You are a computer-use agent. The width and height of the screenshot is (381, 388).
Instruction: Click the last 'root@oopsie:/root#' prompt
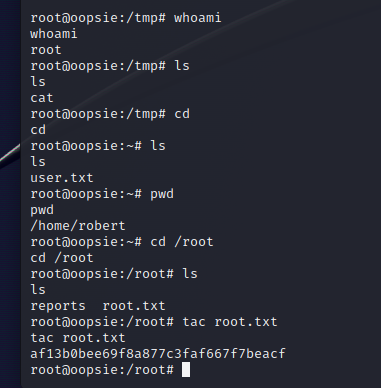[102, 370]
